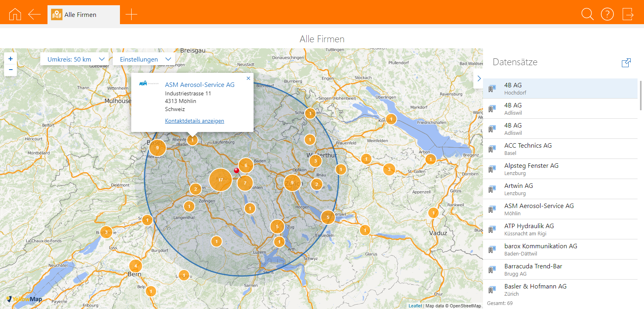Image resolution: width=644 pixels, height=309 pixels.
Task: Select ACC Technics AG Basel record
Action: click(x=560, y=149)
